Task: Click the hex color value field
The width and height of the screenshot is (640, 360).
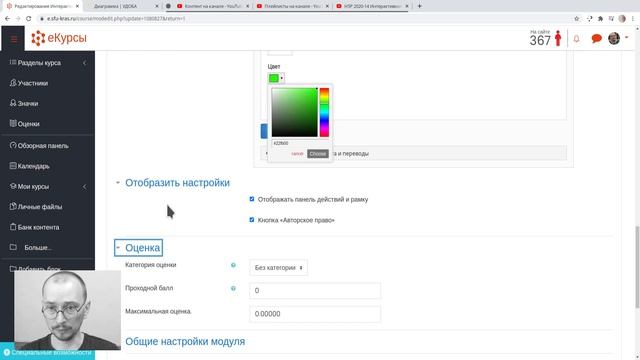Action: click(300, 143)
